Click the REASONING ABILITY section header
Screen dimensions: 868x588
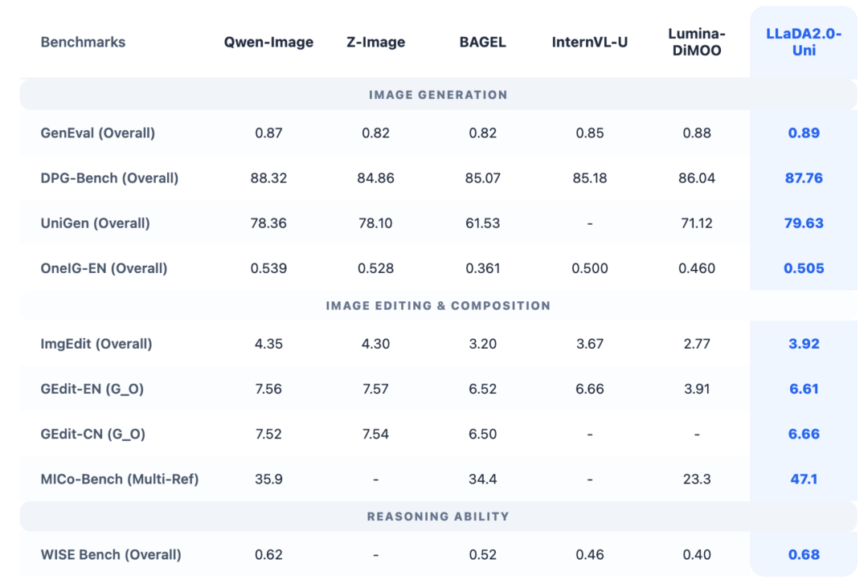point(438,517)
